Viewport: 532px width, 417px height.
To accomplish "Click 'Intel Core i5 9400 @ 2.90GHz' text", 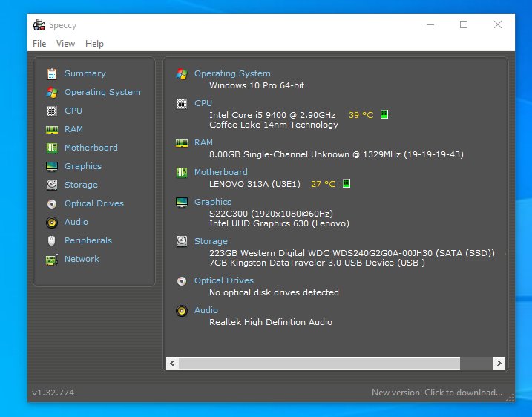I will click(272, 115).
